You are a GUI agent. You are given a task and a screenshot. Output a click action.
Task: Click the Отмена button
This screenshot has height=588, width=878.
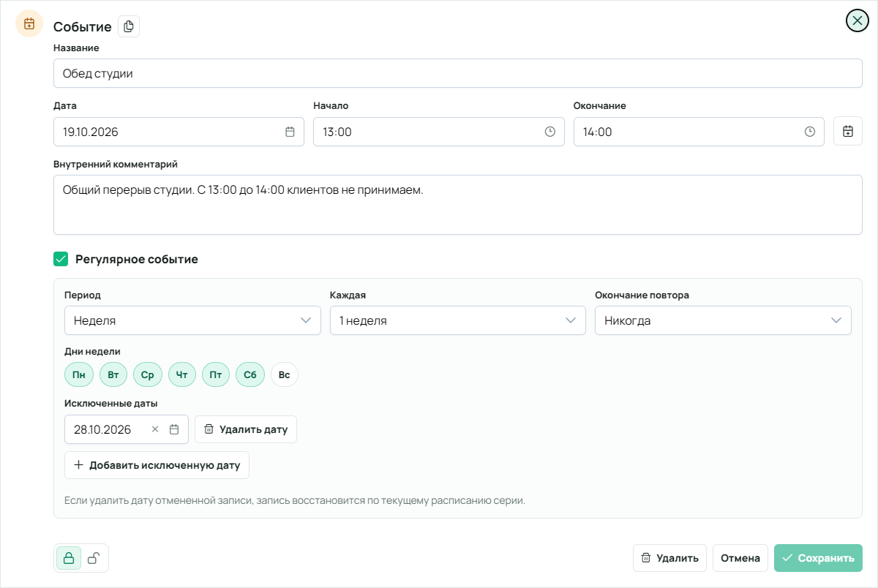tap(740, 558)
